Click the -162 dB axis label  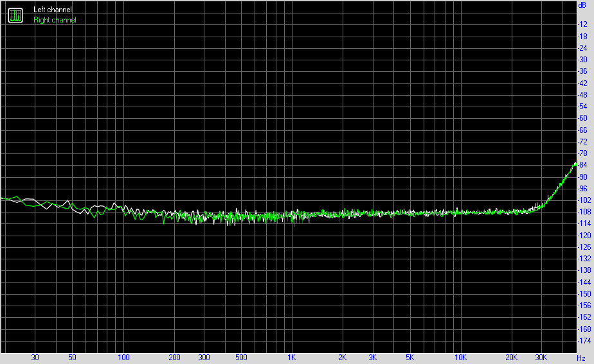(584, 317)
